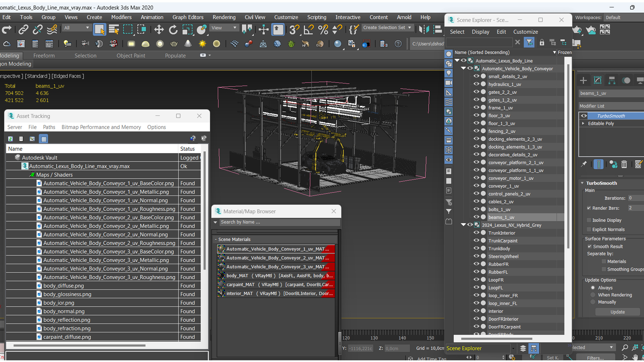The image size is (644, 362).
Task: Select the Manually update radio option
Action: pyautogui.click(x=593, y=302)
